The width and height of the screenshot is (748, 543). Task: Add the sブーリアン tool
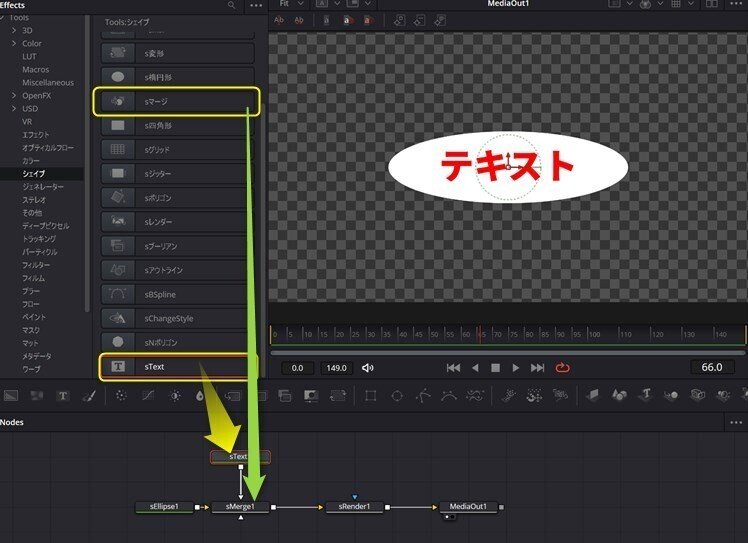point(177,246)
